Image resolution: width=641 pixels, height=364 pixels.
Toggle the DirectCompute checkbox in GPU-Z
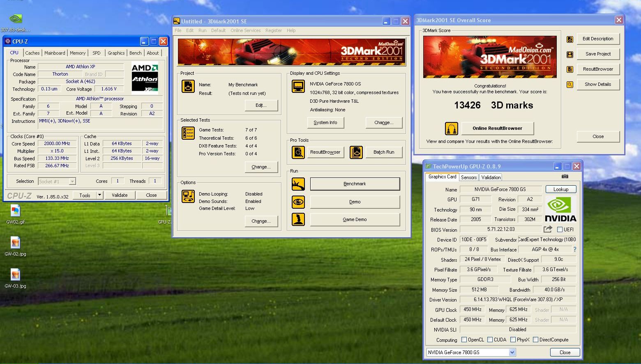pyautogui.click(x=535, y=340)
